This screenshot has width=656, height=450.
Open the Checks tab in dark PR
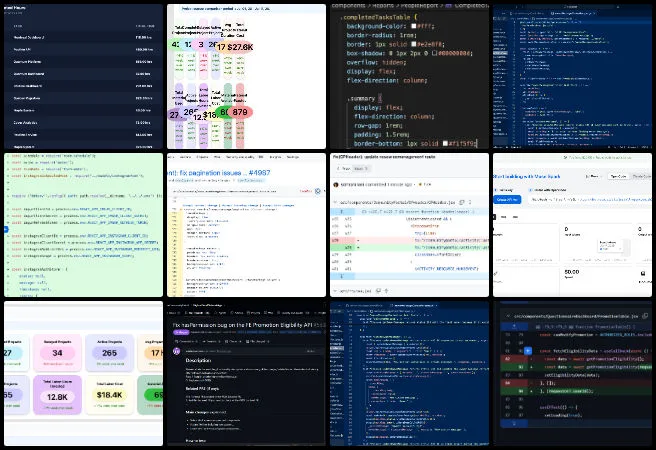[235, 342]
